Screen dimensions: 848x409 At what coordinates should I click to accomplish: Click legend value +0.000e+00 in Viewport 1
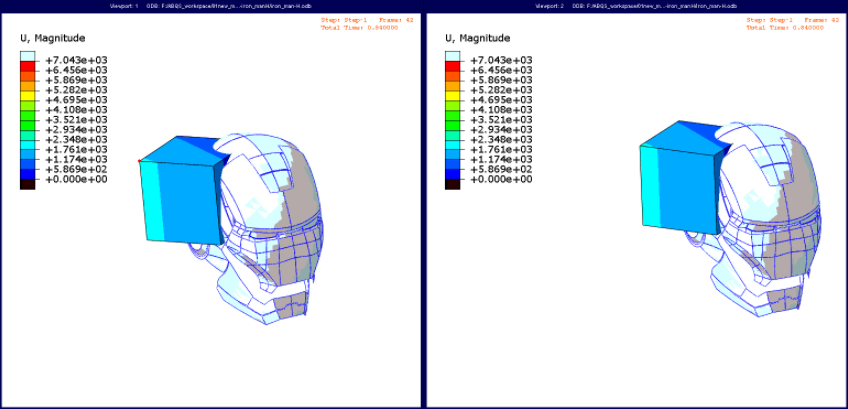(x=76, y=179)
